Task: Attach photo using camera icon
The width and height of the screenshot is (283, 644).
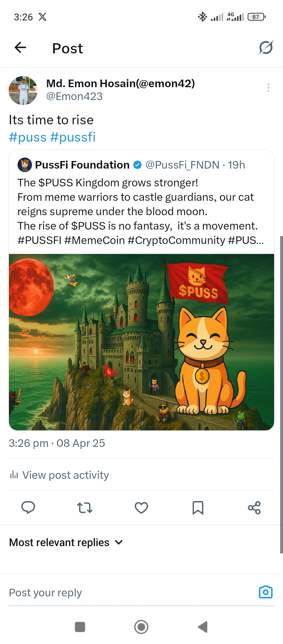Action: [266, 592]
